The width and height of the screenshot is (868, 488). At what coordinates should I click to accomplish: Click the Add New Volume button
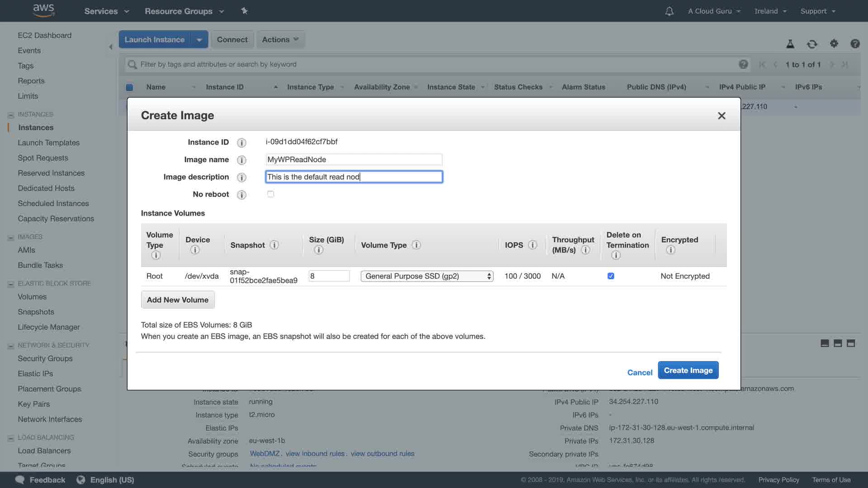pos(178,300)
